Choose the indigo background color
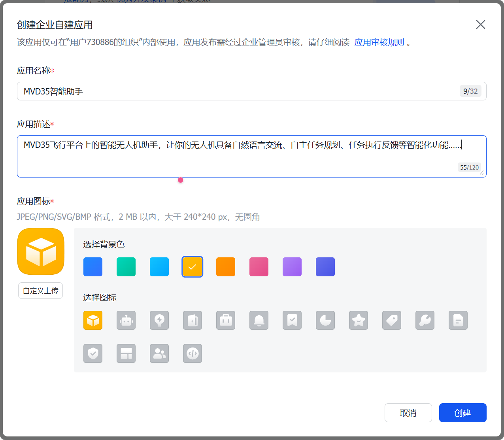Viewport: 504px width, 440px height. point(325,267)
